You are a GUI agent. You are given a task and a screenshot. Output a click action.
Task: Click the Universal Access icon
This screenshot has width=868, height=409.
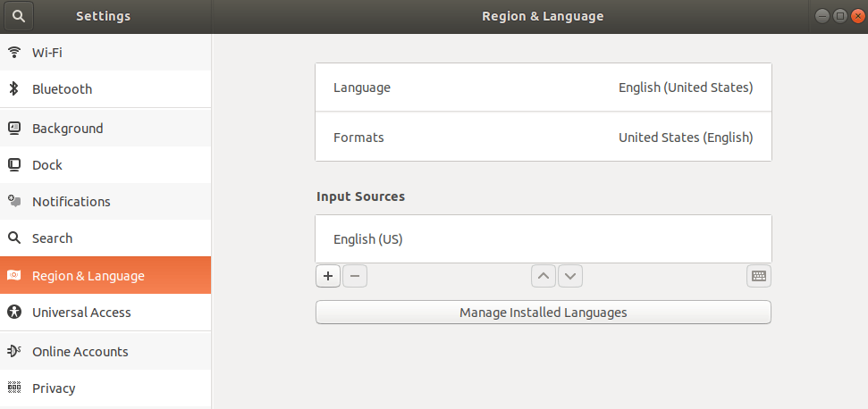click(14, 312)
